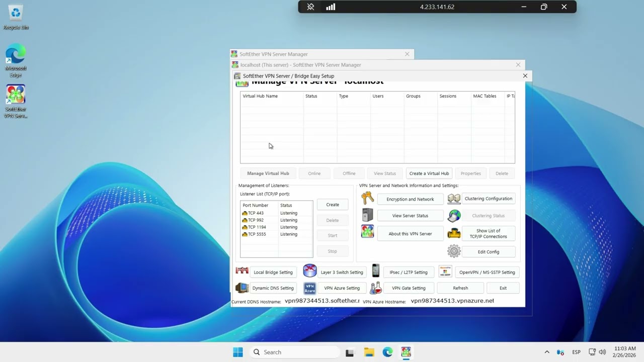Click the colorful icon beside About this VPN Server
This screenshot has width=644, height=362.
367,232
